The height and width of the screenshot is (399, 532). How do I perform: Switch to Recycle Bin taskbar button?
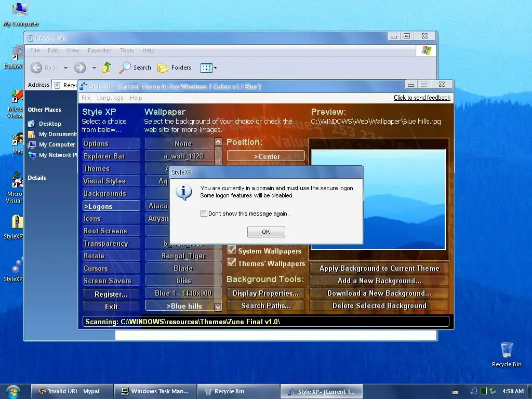coord(238,391)
